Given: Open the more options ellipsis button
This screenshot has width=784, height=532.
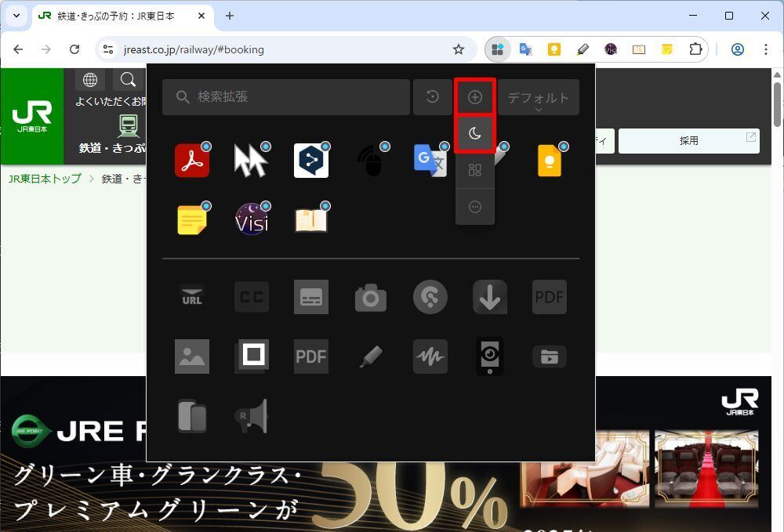Looking at the screenshot, I should coord(474,206).
